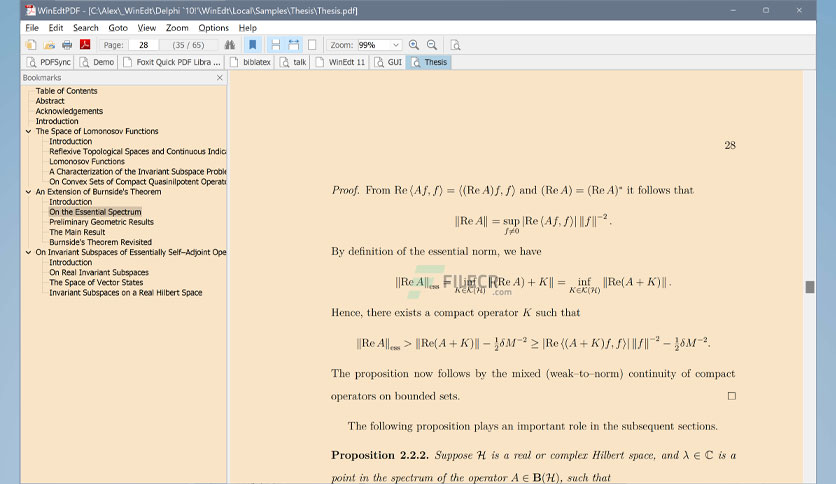836x484 pixels.
Task: Open Find with the binoculars icon
Action: tap(230, 45)
